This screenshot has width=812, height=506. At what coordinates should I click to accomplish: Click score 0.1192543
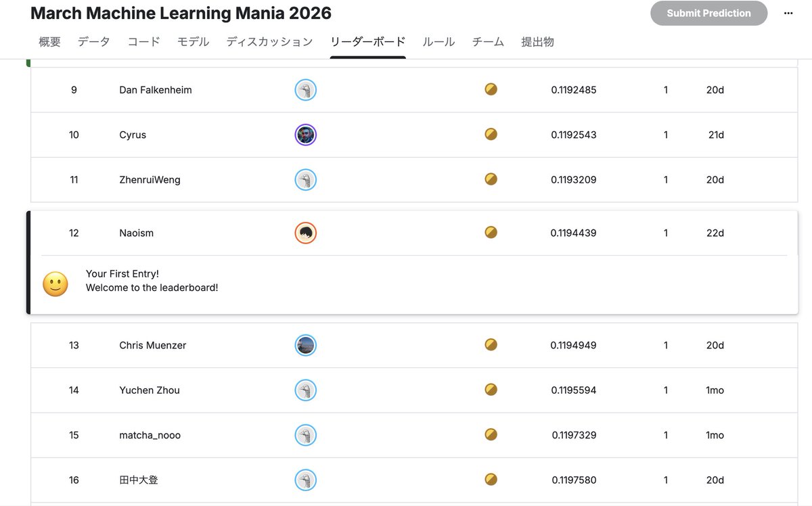(574, 135)
